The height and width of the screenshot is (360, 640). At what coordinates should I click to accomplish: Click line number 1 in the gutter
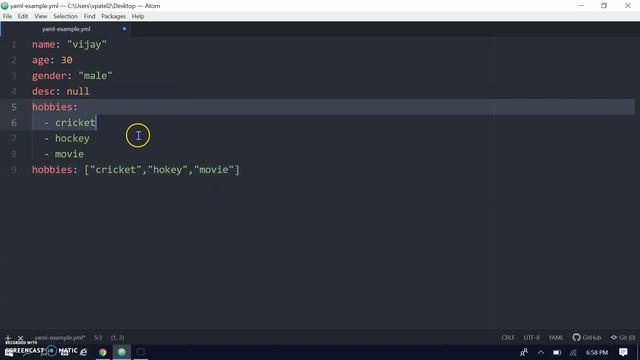(x=14, y=44)
